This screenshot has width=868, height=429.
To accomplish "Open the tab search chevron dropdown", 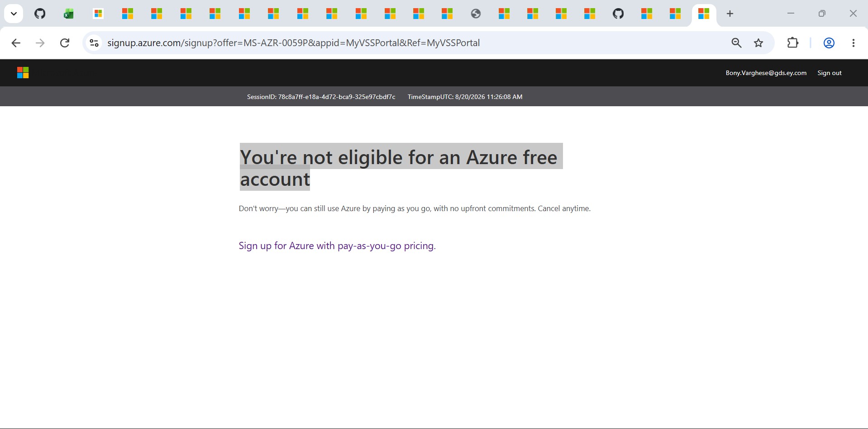I will (x=14, y=14).
